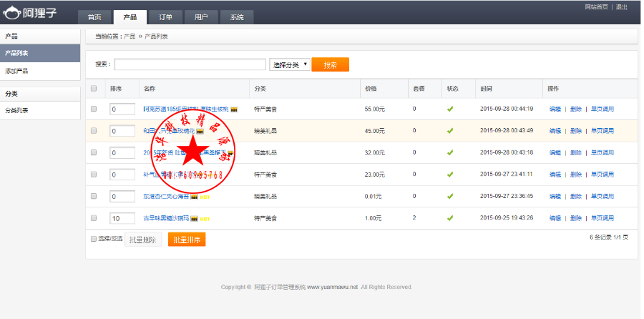Open 产品列表 in the sidebar
The height and width of the screenshot is (319, 644).
pyautogui.click(x=40, y=54)
